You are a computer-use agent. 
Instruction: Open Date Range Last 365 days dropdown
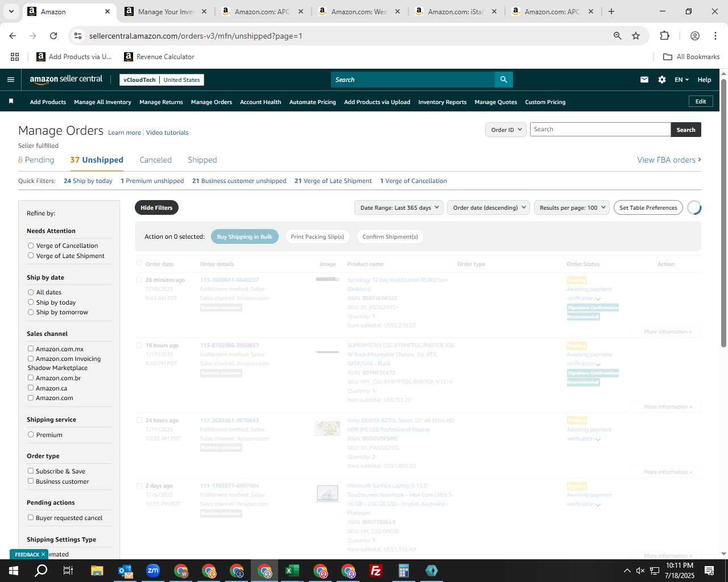click(399, 207)
